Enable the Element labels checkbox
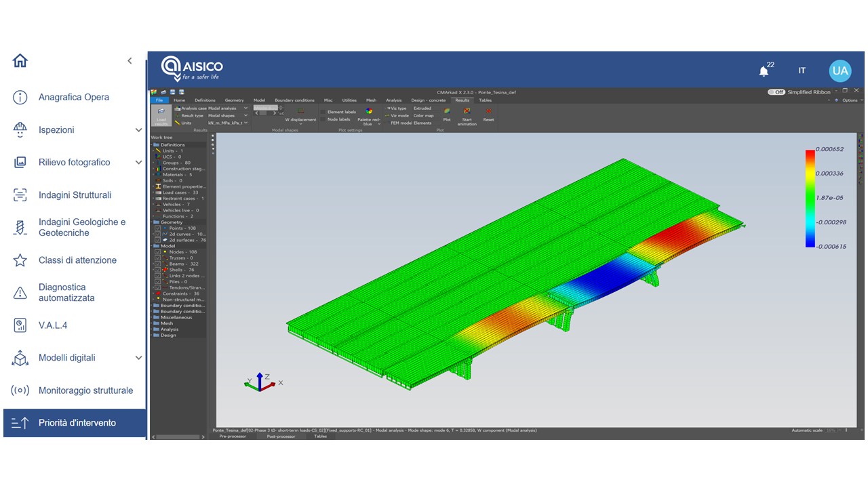The image size is (868, 488). [323, 112]
